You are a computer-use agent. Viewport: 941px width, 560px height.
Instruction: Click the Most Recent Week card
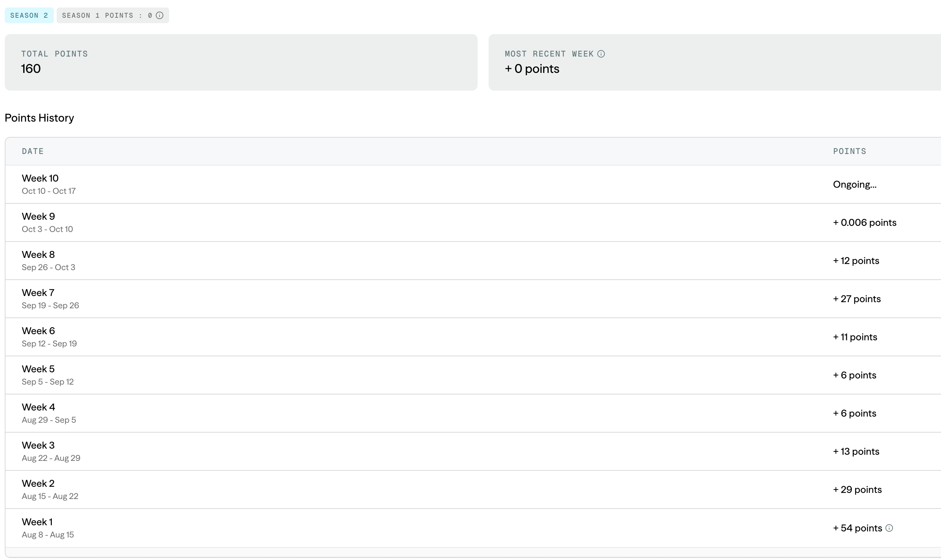714,62
